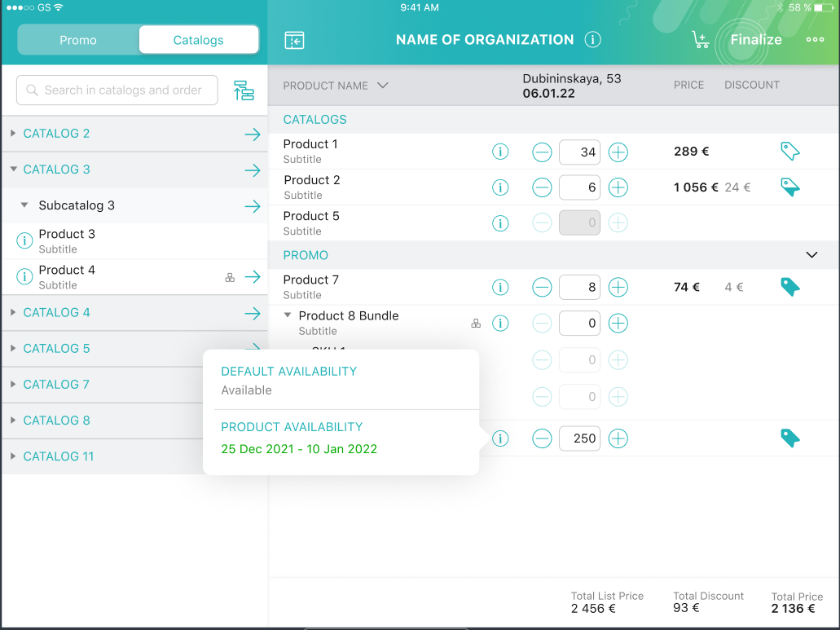Collapse Subcatalog 3 using its triangle

click(24, 205)
